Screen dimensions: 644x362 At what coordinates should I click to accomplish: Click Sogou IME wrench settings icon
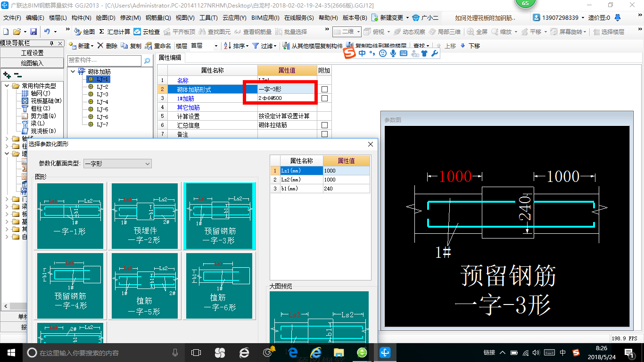pyautogui.click(x=435, y=53)
